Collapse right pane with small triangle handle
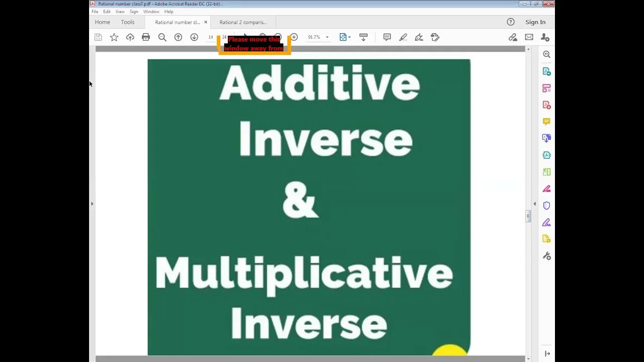This screenshot has width=644, height=362. tap(534, 204)
